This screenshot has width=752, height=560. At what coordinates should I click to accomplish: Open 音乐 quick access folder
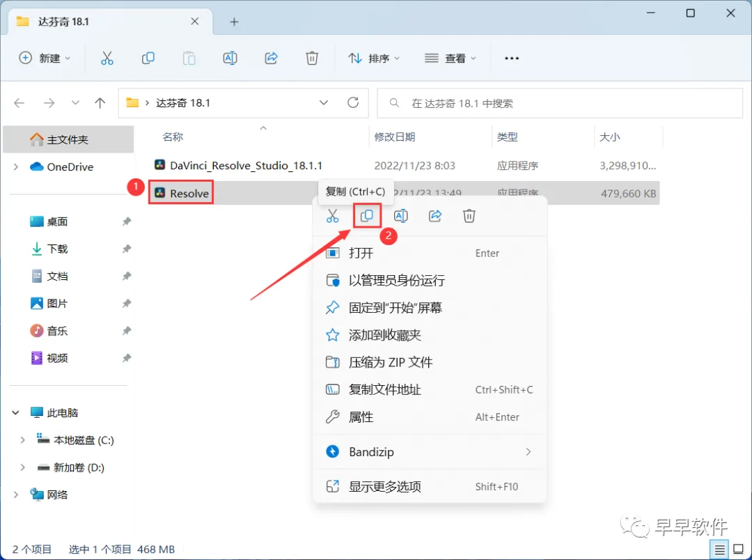click(57, 331)
